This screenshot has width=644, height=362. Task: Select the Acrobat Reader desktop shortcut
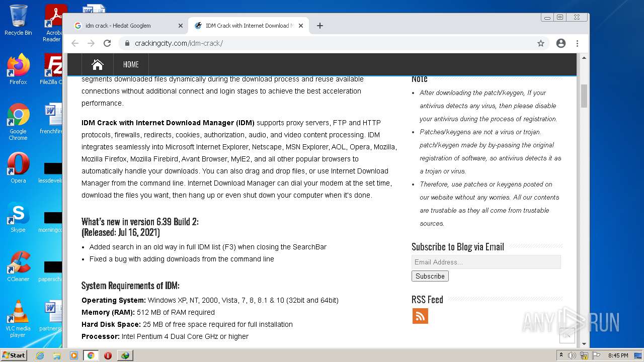click(53, 23)
